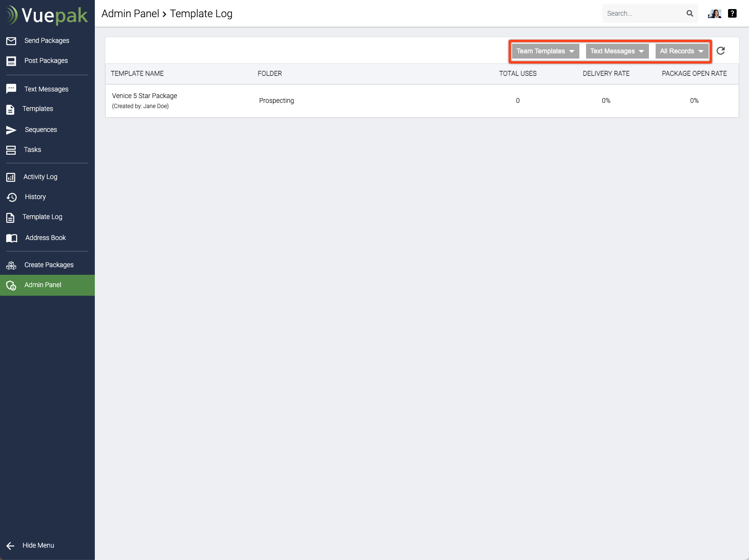Click the Text Messages chat bubble icon

coord(11,89)
